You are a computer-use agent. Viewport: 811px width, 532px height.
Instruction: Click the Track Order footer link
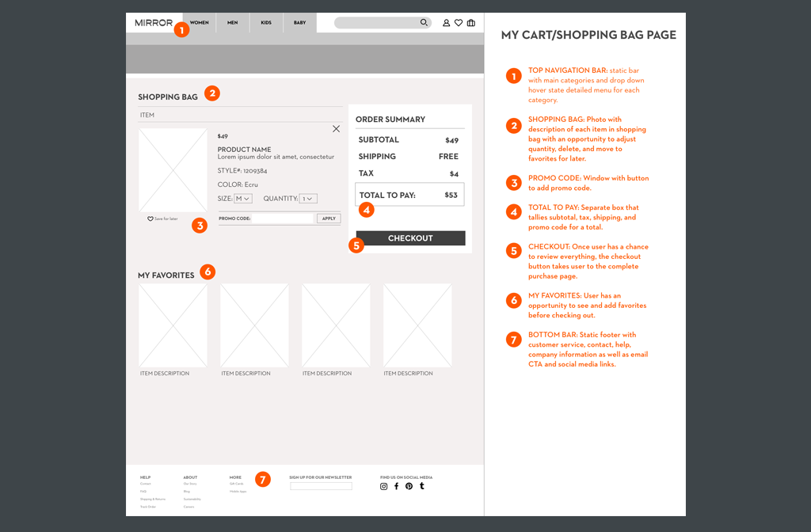coord(148,507)
